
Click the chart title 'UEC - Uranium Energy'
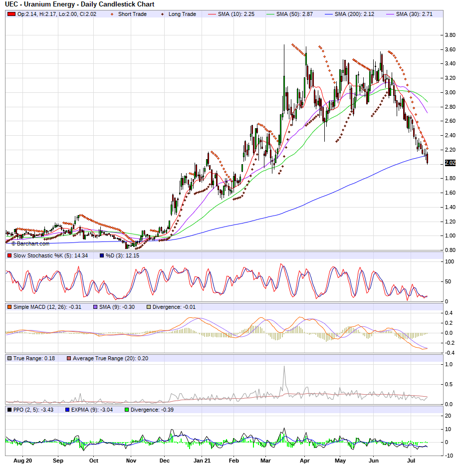click(40, 4)
